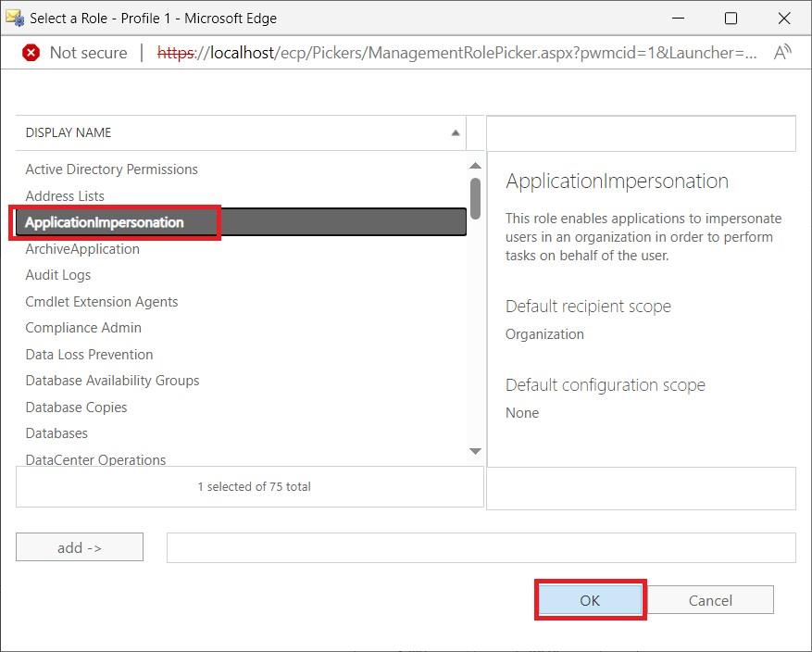
Task: Open the Read Aloud icon in address bar
Action: 782,53
